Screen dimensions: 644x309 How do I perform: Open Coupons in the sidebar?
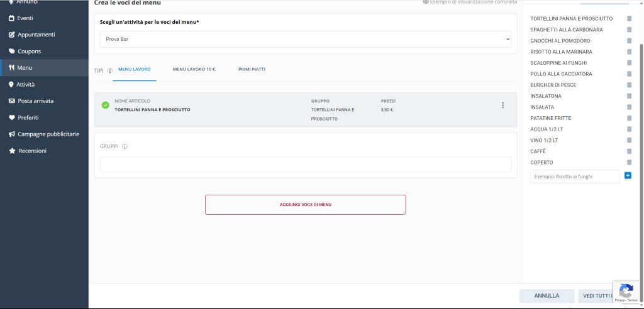pos(29,51)
